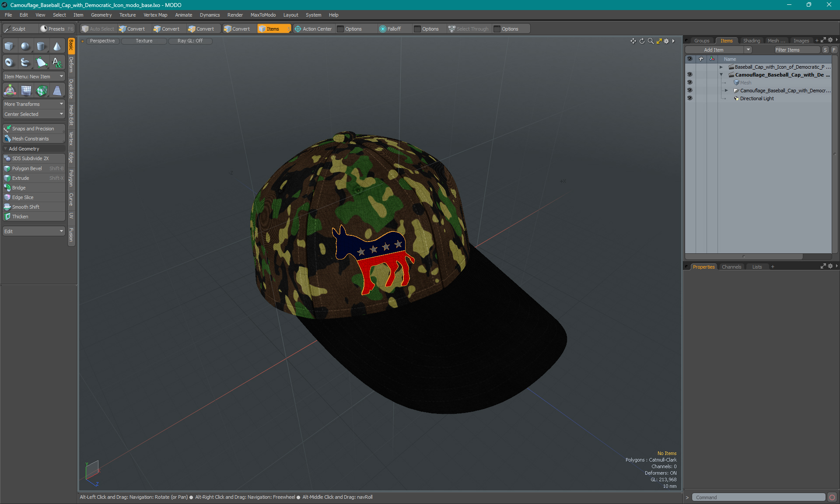The height and width of the screenshot is (504, 840).
Task: Open viewport settings gear
Action: (666, 41)
